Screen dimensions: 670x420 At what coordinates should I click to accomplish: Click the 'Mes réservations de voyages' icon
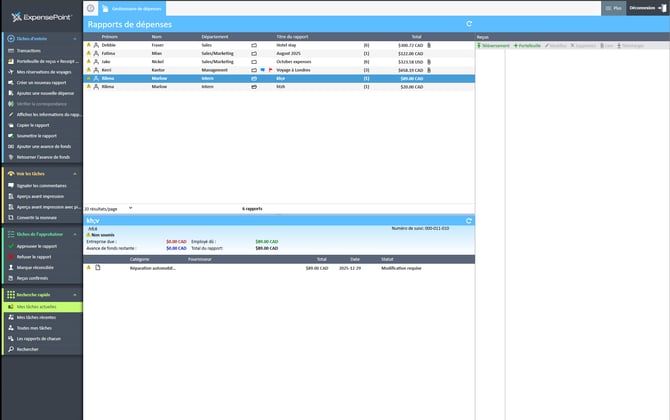8,71
